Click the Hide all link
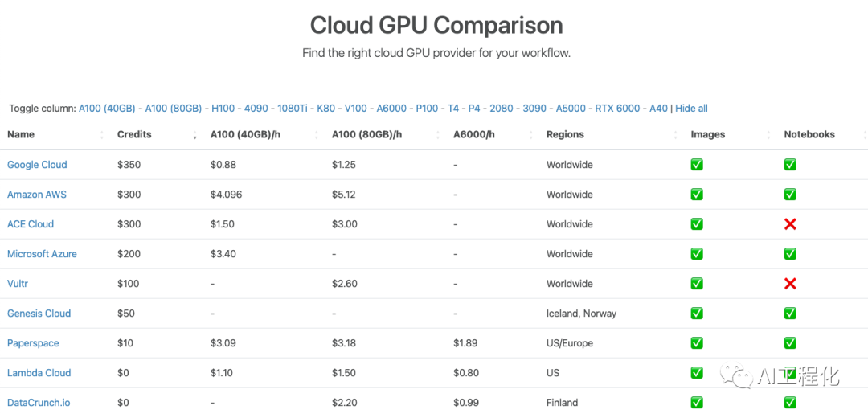 coord(691,109)
